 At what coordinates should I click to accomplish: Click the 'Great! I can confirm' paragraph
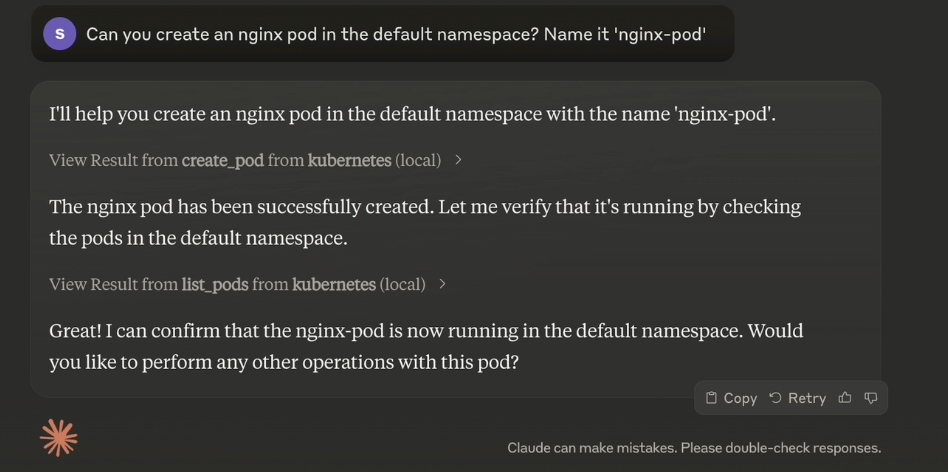[426, 346]
